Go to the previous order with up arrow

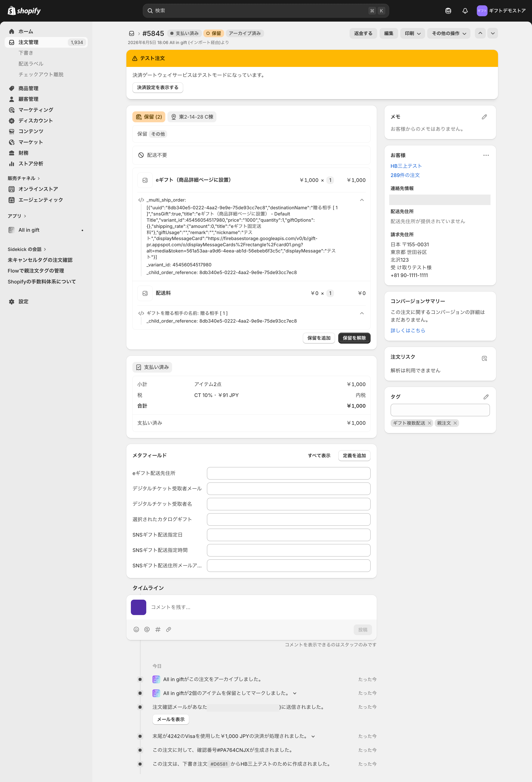point(480,33)
